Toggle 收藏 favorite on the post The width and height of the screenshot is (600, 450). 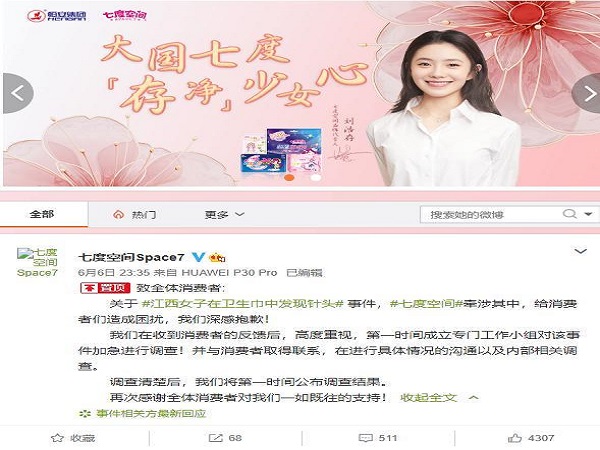73,438
